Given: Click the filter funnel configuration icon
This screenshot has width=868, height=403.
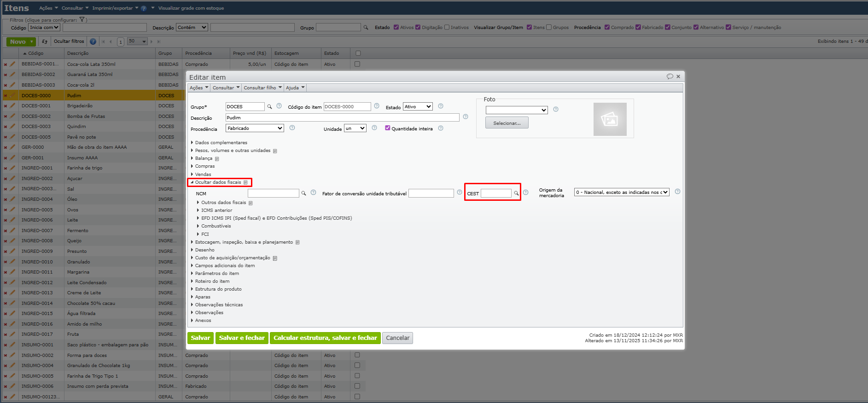Looking at the screenshot, I should pyautogui.click(x=82, y=20).
